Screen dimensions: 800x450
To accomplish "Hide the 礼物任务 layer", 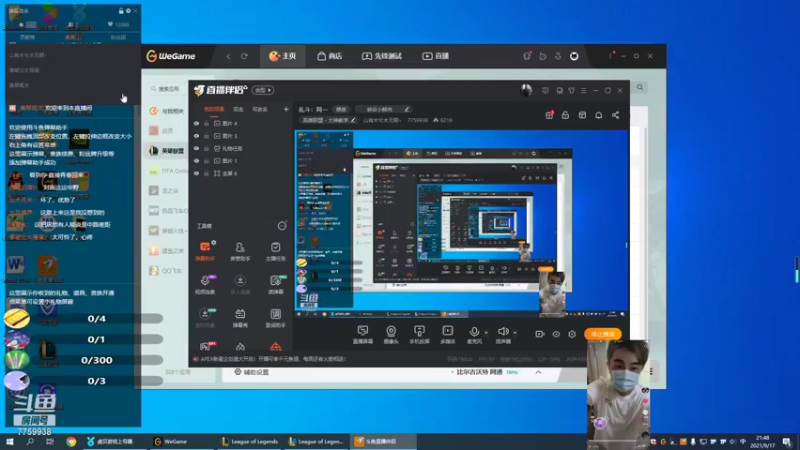I will point(196,148).
